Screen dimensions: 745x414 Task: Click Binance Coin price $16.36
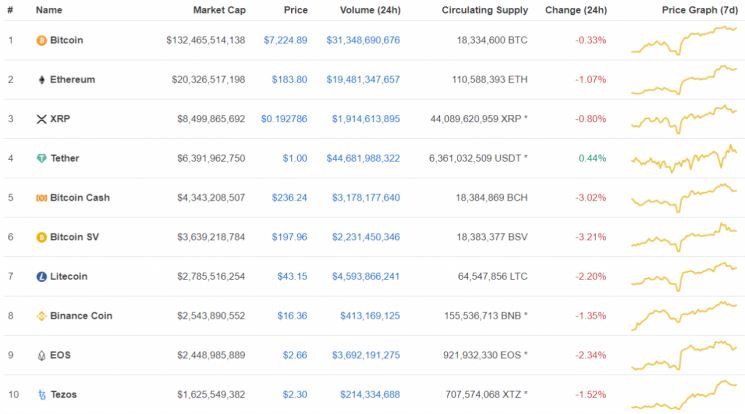[292, 316]
